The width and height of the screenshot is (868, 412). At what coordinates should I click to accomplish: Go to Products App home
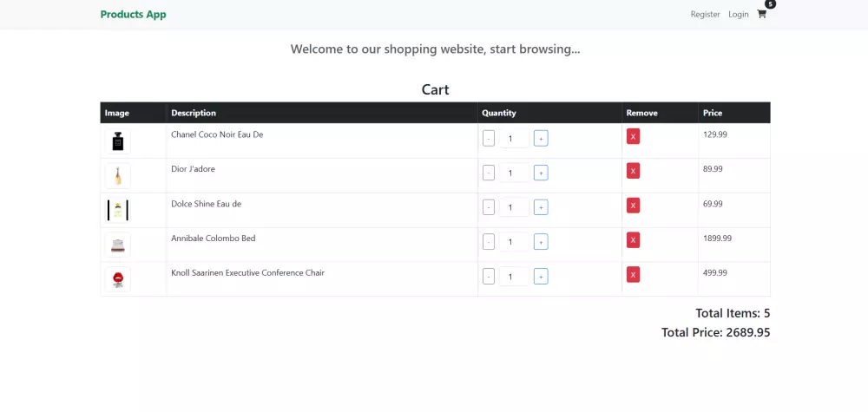coord(133,14)
